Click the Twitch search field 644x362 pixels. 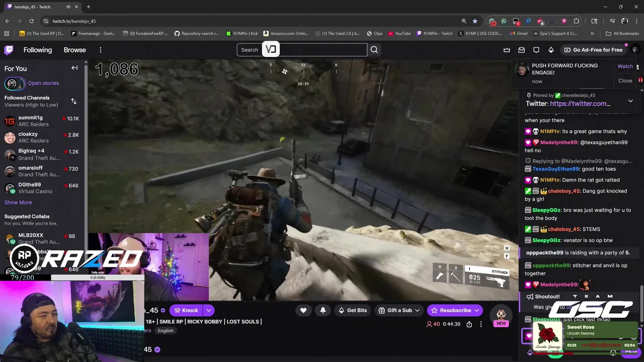pyautogui.click(x=302, y=50)
